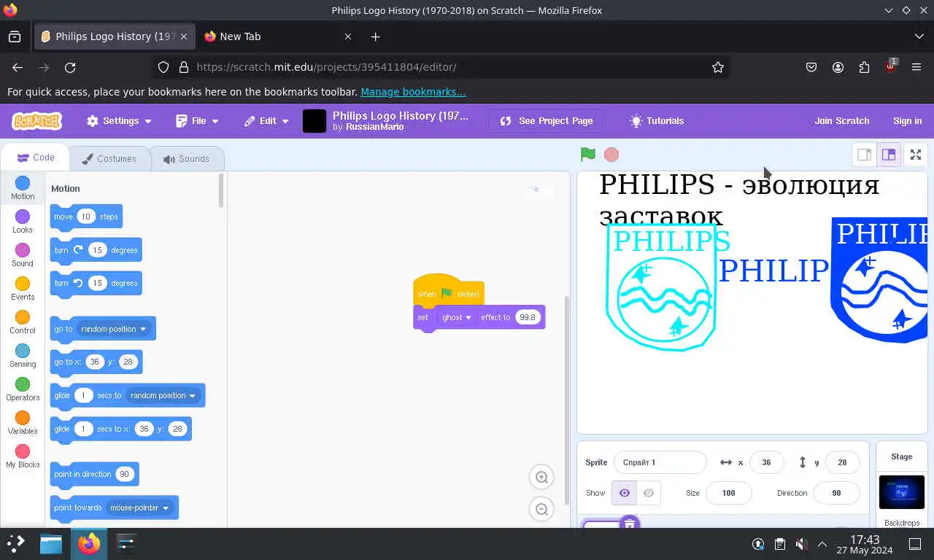Select the Sensing block category
The height and width of the screenshot is (560, 934).
(x=23, y=356)
